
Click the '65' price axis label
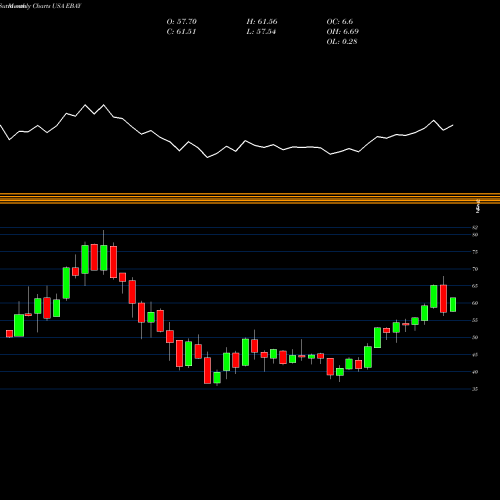coord(475,286)
